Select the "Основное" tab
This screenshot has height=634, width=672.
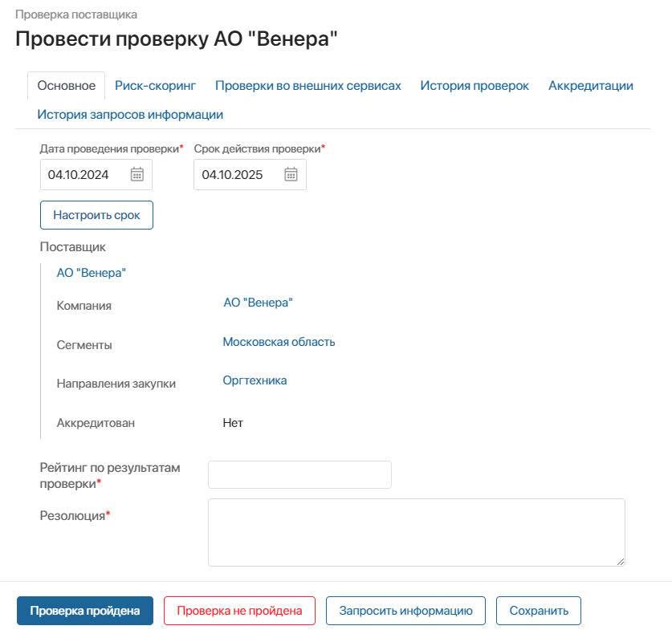click(67, 84)
